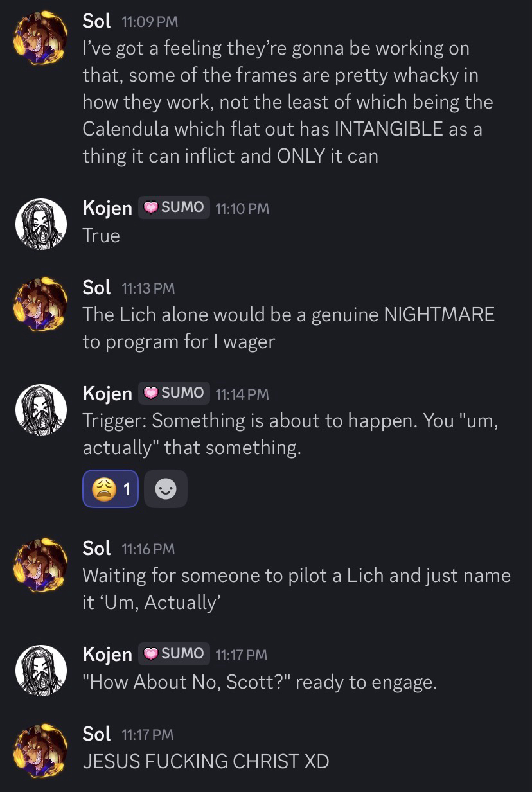
Task: Tap Kojen's avatar next to the "True" message
Action: 41,224
